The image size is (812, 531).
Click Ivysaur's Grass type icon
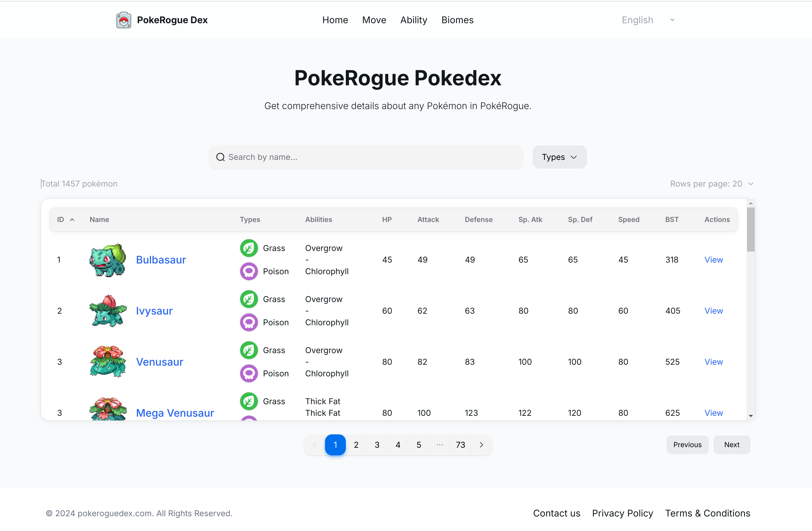point(249,299)
